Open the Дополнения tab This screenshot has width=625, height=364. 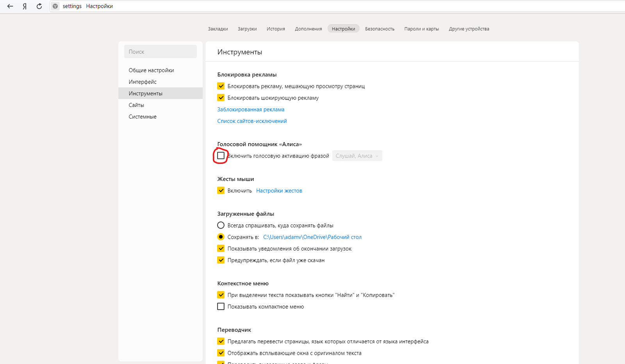click(x=308, y=29)
